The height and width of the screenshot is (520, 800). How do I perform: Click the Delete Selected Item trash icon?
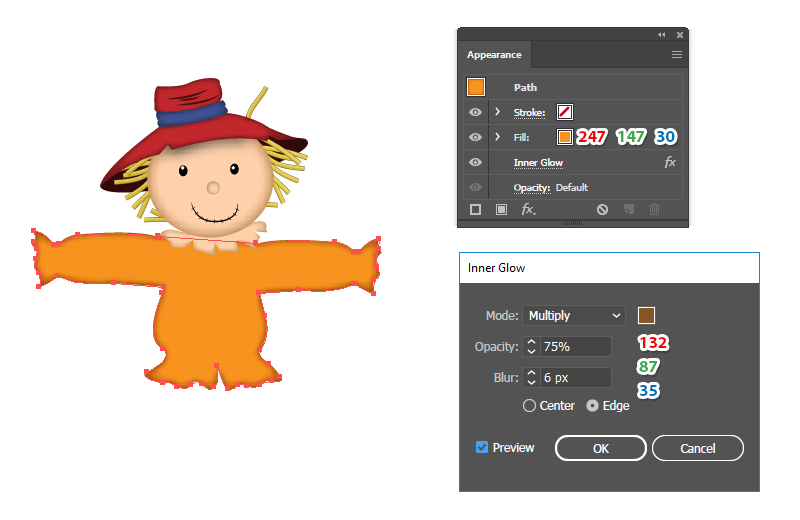(655, 209)
